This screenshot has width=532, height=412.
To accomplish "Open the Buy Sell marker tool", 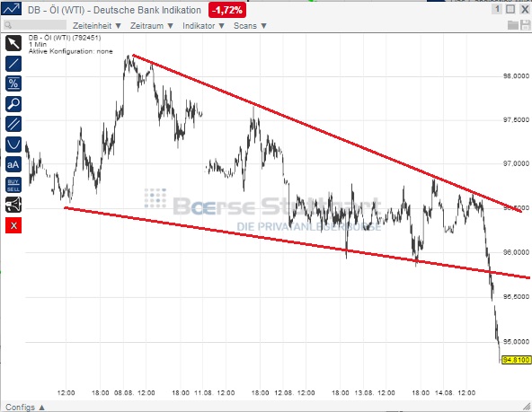I will 13,185.
